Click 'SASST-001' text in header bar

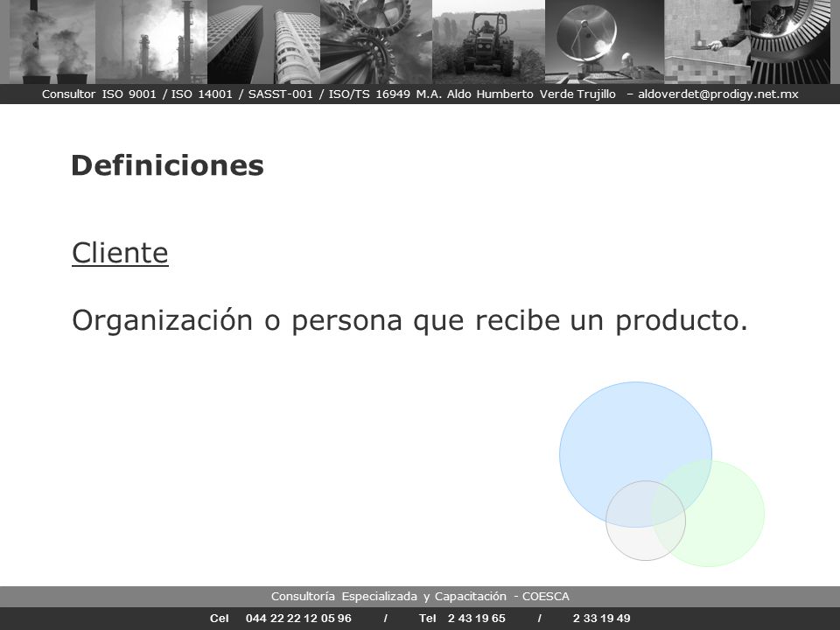tap(280, 94)
